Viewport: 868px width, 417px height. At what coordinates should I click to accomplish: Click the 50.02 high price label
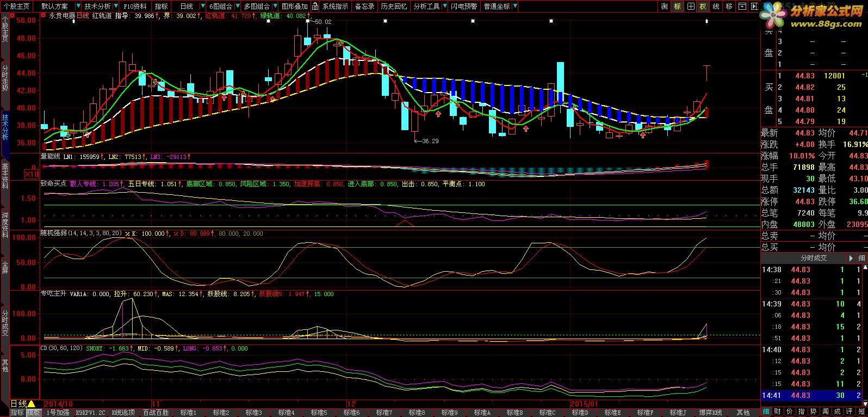pos(323,22)
